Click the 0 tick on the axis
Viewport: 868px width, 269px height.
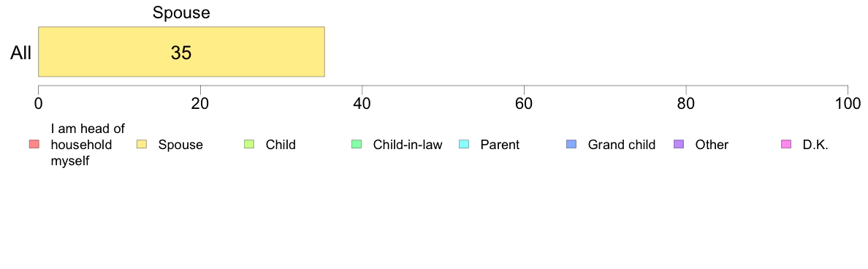click(x=38, y=104)
